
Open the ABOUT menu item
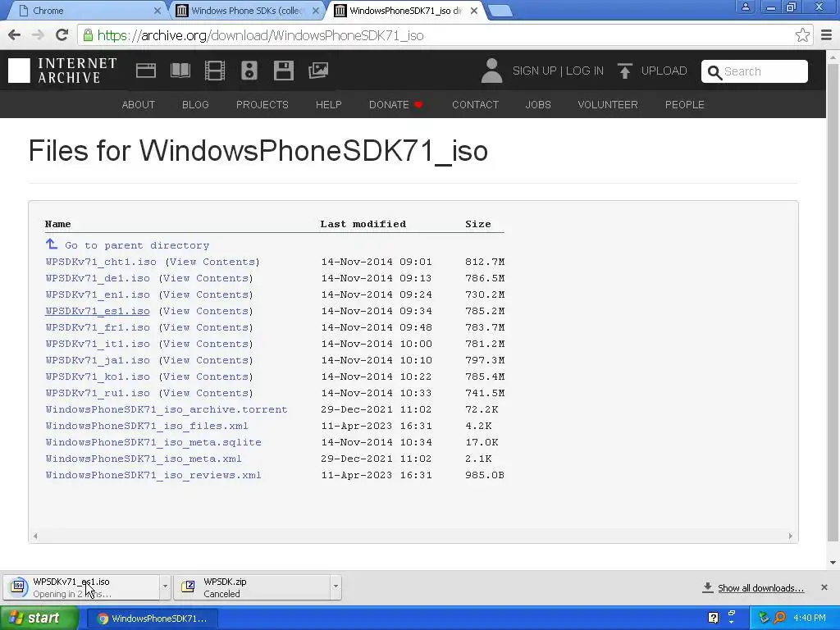(x=138, y=104)
